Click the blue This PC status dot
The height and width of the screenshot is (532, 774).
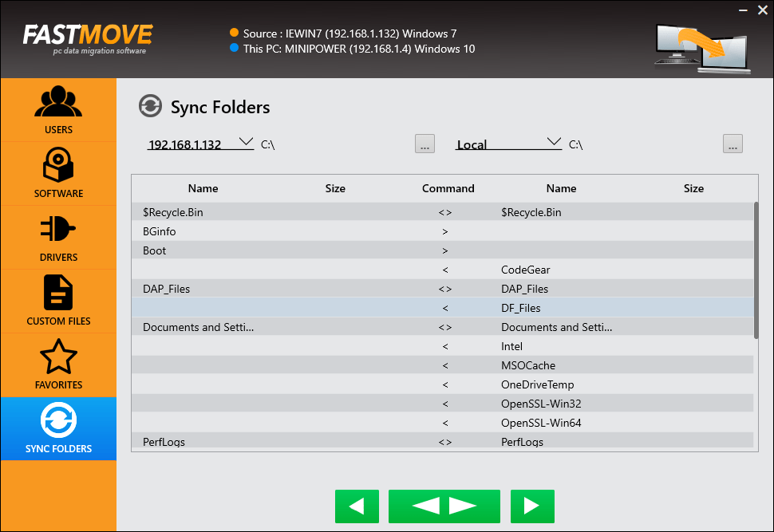[234, 48]
